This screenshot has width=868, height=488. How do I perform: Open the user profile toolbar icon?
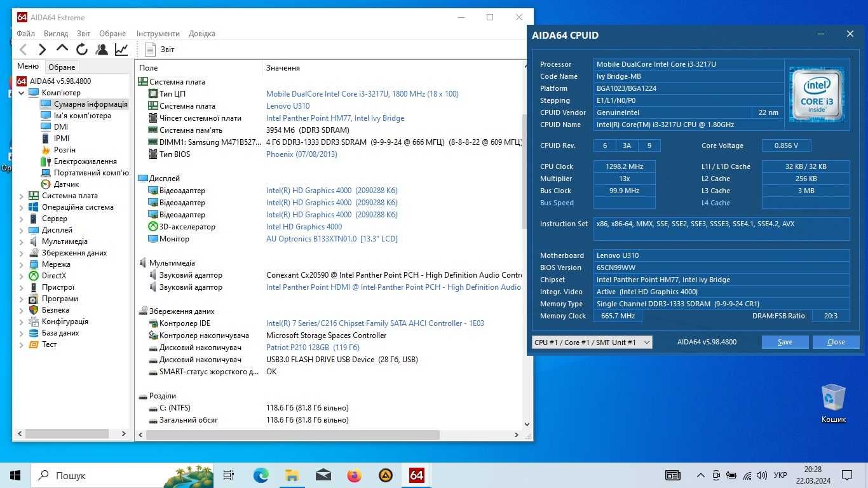click(101, 50)
